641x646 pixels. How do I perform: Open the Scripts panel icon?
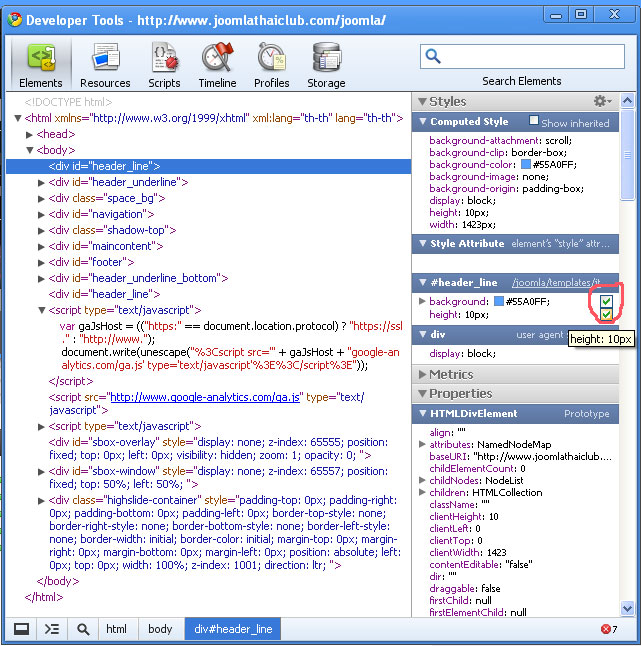(x=164, y=57)
